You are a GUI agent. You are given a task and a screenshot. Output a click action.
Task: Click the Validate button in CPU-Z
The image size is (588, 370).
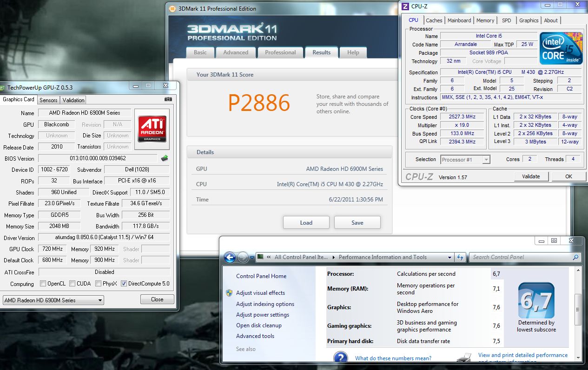point(531,176)
